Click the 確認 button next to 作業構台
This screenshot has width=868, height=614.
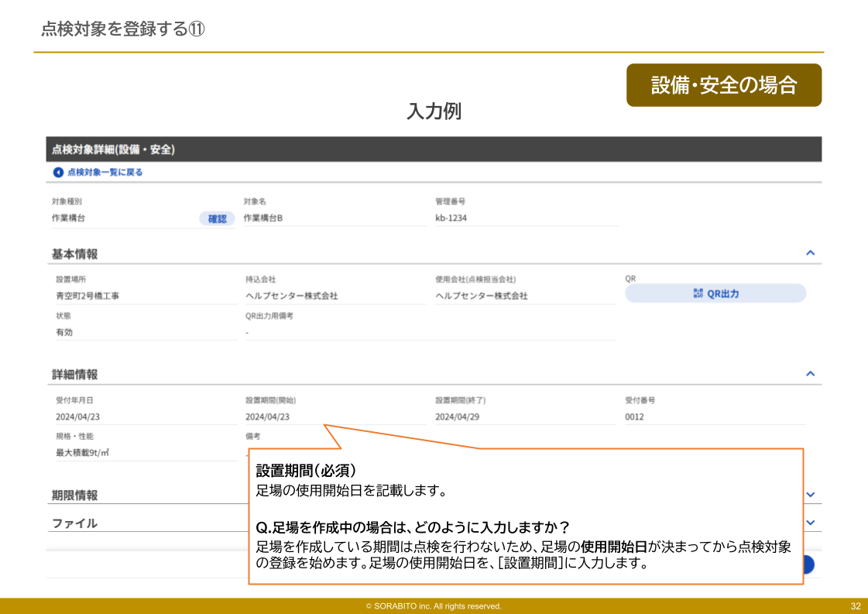click(x=218, y=218)
